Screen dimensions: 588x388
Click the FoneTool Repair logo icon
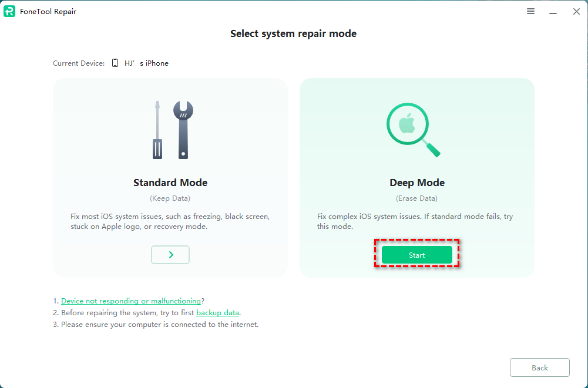(x=9, y=12)
